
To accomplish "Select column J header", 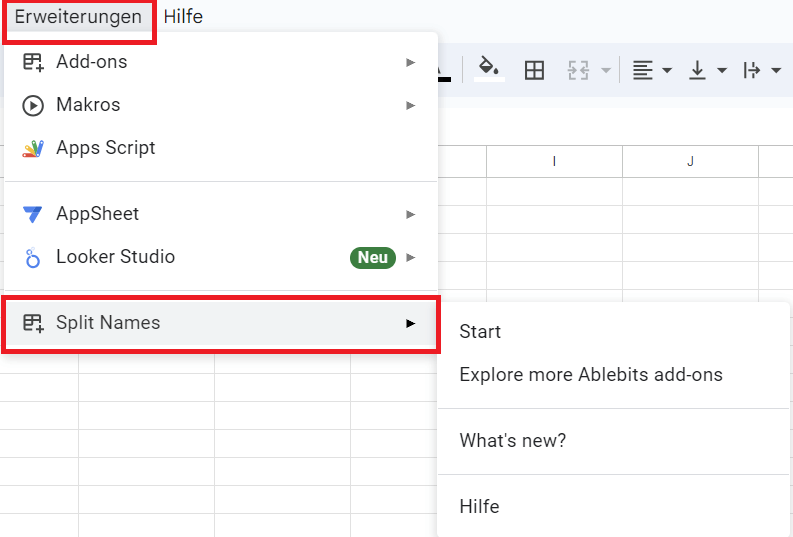I will tap(690, 161).
